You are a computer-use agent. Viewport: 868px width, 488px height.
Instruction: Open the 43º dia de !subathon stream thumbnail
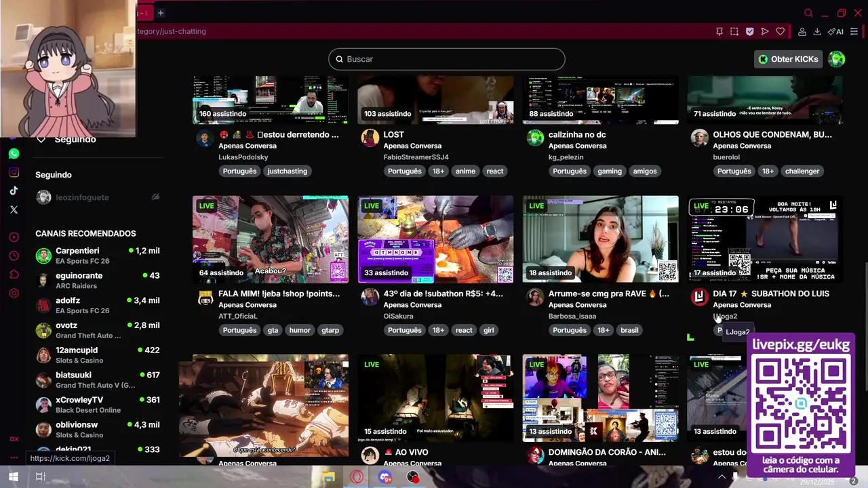tap(435, 239)
